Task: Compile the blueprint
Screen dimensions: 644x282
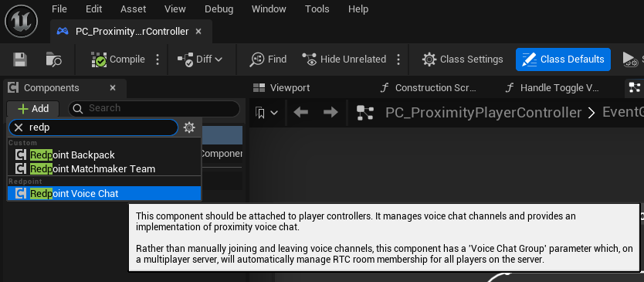Action: [118, 59]
